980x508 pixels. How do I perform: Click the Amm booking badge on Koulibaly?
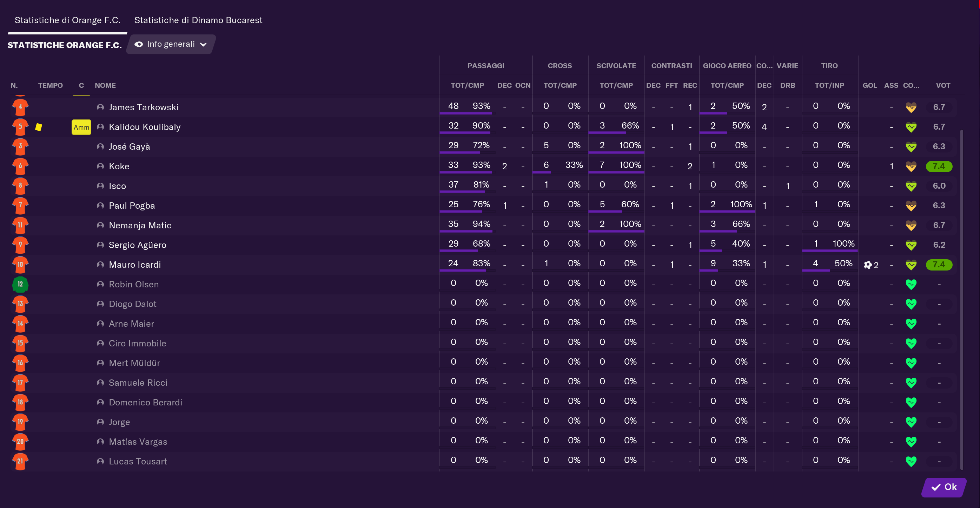tap(81, 127)
